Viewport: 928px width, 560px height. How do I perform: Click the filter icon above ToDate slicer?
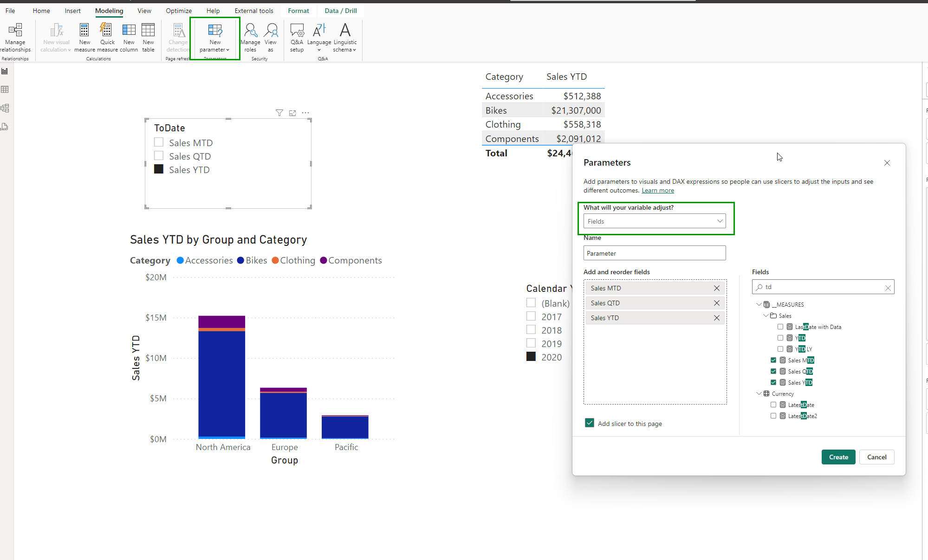click(x=279, y=113)
